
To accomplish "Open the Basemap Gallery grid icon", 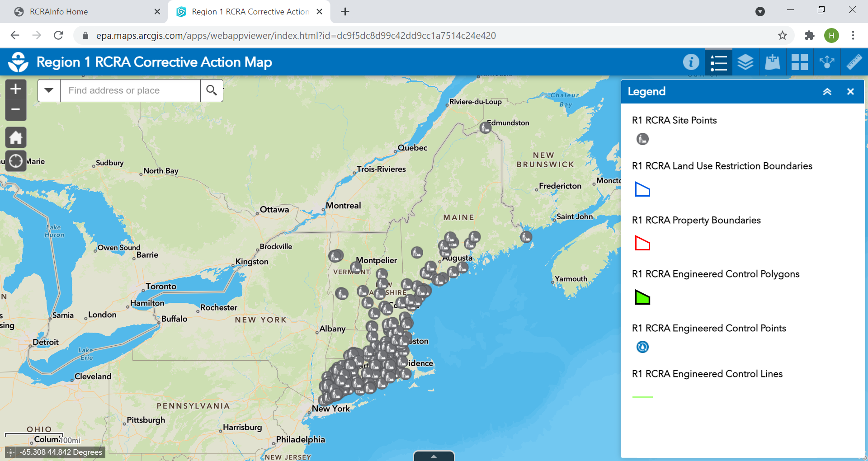I will 800,62.
